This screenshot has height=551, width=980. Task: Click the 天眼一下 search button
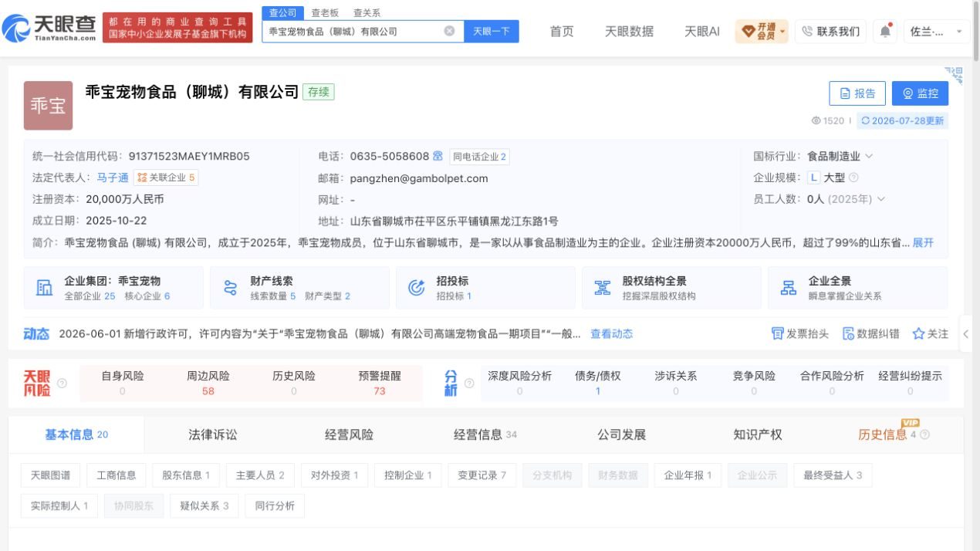[492, 32]
